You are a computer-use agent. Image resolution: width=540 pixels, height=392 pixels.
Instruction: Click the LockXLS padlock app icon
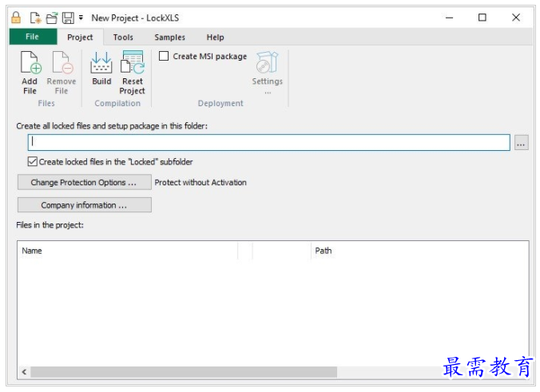[16, 18]
